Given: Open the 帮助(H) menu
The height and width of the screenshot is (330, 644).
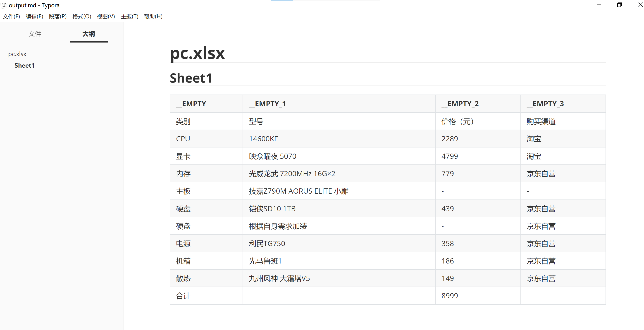Looking at the screenshot, I should click(153, 17).
